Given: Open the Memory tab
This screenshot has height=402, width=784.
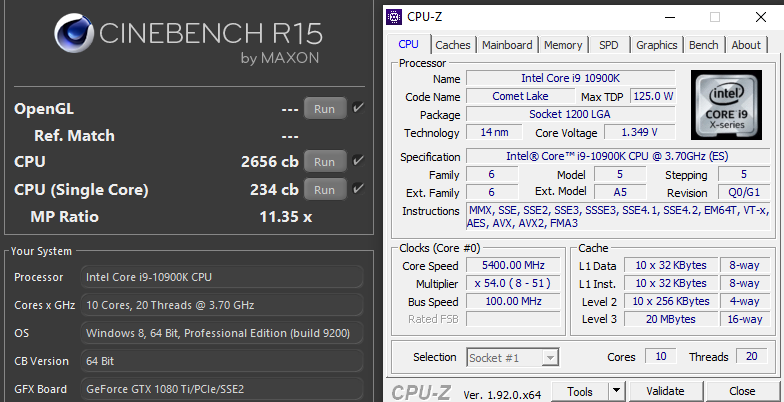Looking at the screenshot, I should 563,45.
